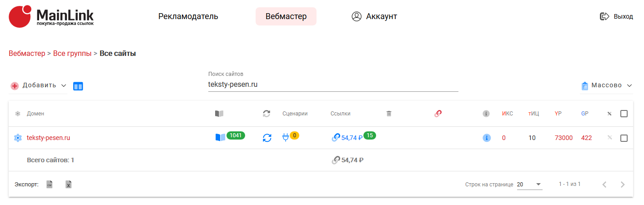
Task: Click the site search input field
Action: (x=333, y=85)
